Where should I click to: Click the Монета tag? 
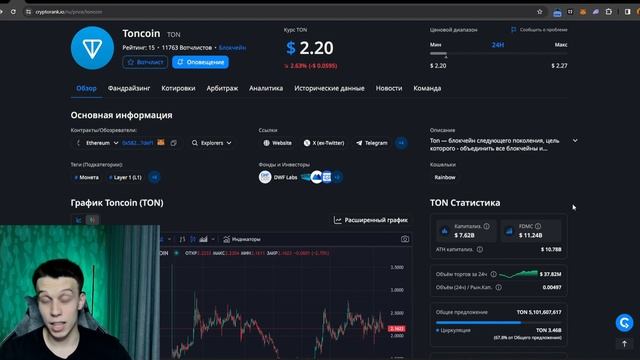(x=87, y=177)
